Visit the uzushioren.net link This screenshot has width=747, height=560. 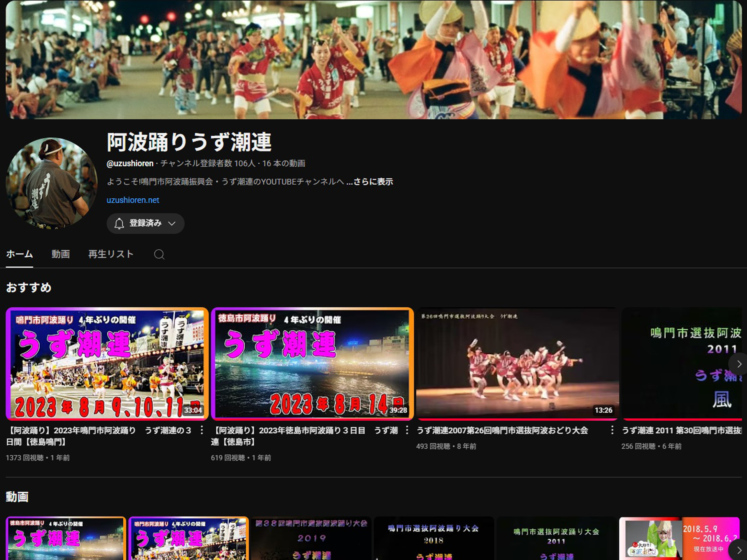pos(133,200)
